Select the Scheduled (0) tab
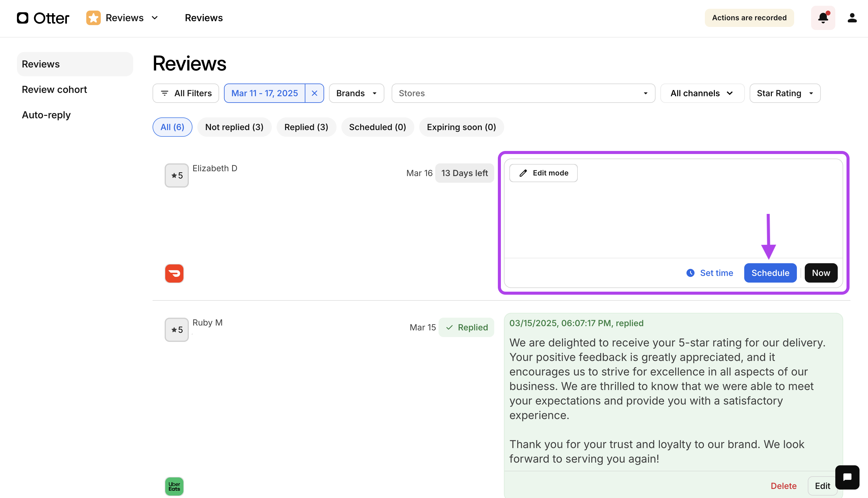 click(x=377, y=127)
